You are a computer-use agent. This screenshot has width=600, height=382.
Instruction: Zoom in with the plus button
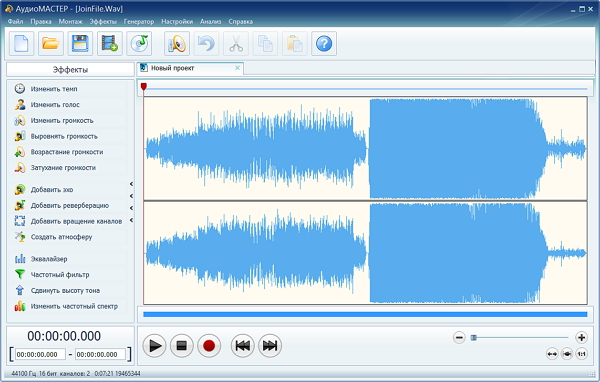coord(581,337)
